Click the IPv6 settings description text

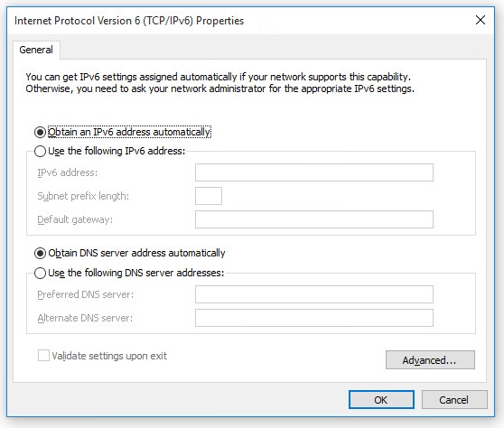point(219,82)
